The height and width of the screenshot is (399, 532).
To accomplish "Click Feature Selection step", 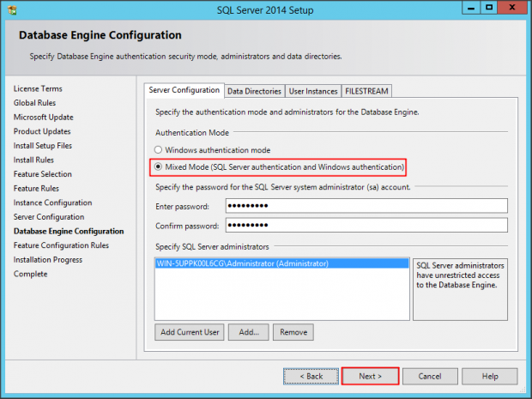I will tap(43, 174).
